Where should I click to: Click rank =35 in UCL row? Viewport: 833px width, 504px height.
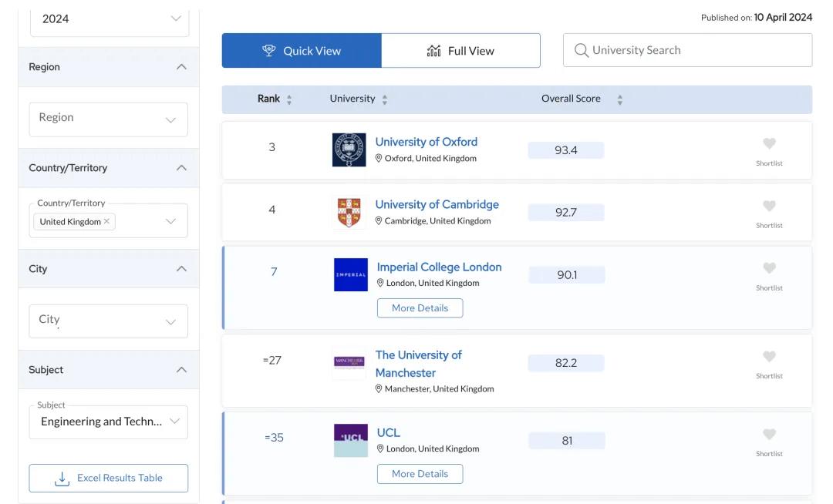coord(274,438)
